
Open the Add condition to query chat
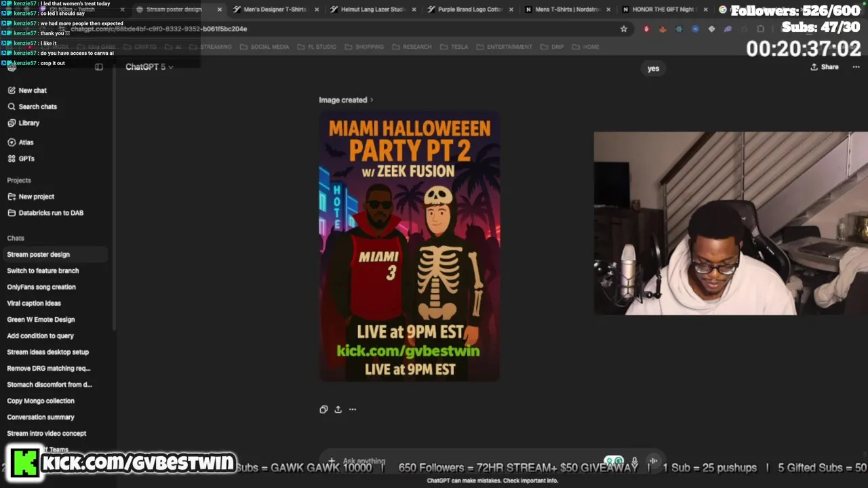coord(54,335)
